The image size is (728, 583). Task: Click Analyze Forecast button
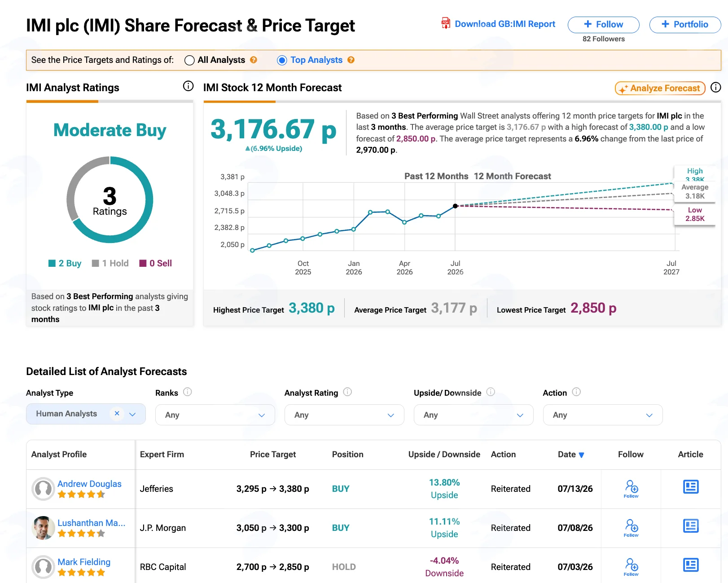click(x=660, y=88)
